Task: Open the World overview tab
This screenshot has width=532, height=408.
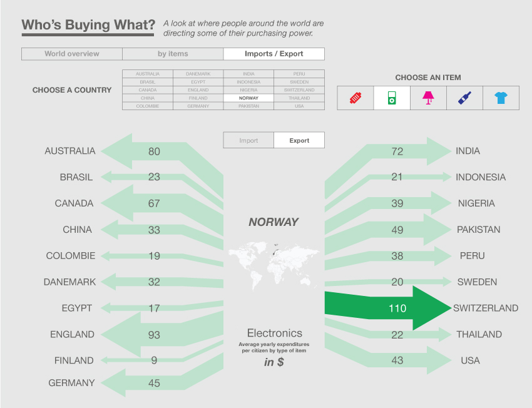Action: (x=72, y=54)
